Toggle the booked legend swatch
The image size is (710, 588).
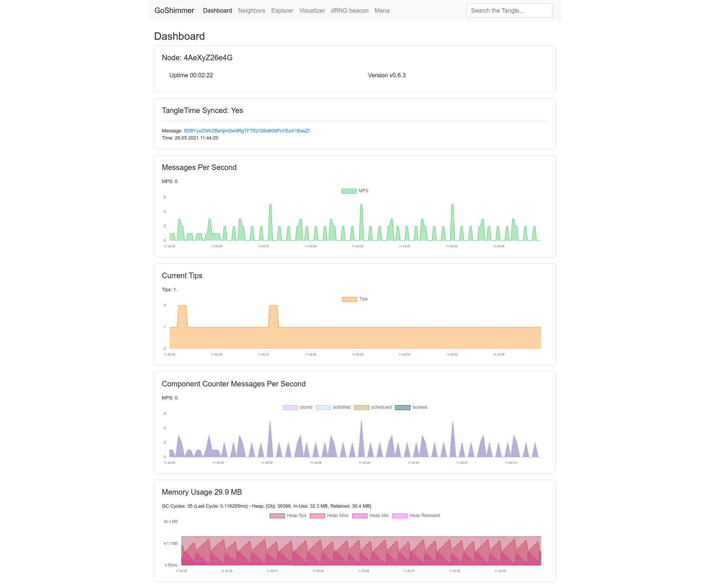tap(403, 408)
